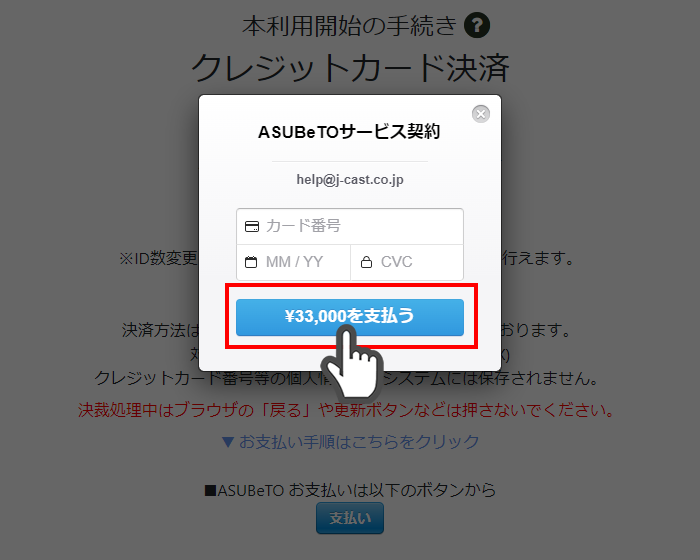Click the question mark help icon
Image resolution: width=700 pixels, height=560 pixels.
477,25
